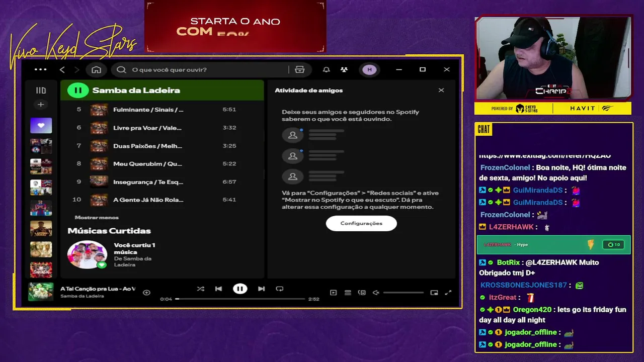Click KROSSBONESJONES187 in chat
Image resolution: width=644 pixels, height=362 pixels.
point(524,285)
